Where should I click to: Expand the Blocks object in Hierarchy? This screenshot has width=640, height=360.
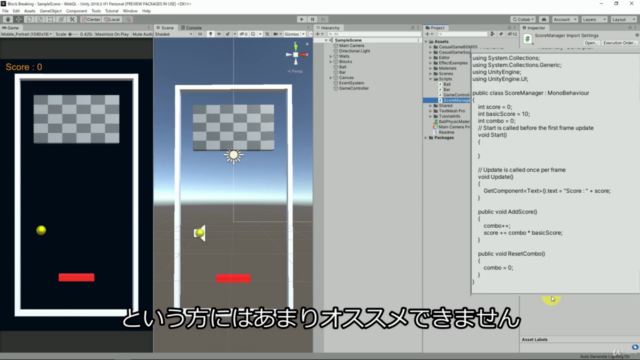coord(331,62)
